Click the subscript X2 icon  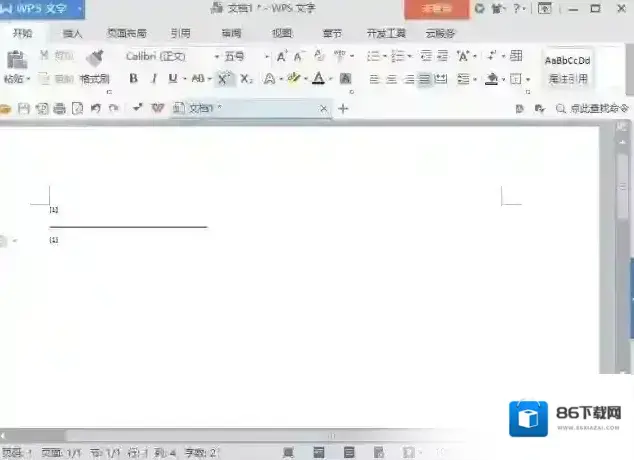(x=246, y=78)
